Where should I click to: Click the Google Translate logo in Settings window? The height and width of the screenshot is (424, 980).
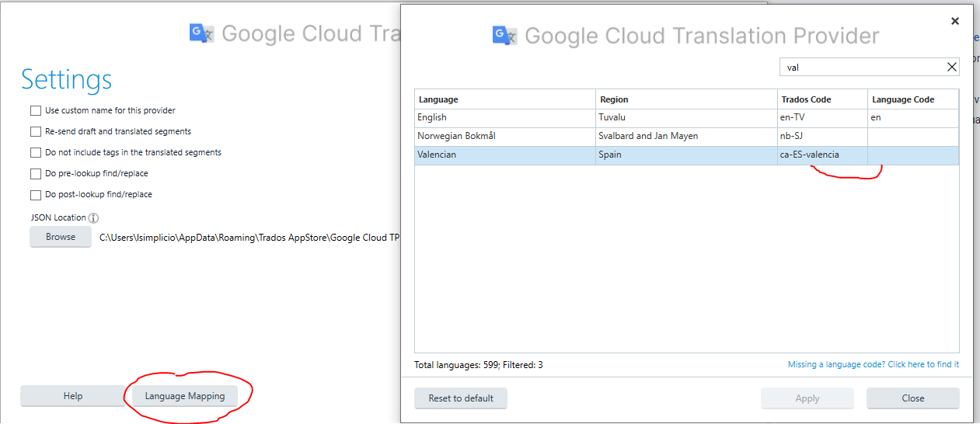(x=202, y=33)
